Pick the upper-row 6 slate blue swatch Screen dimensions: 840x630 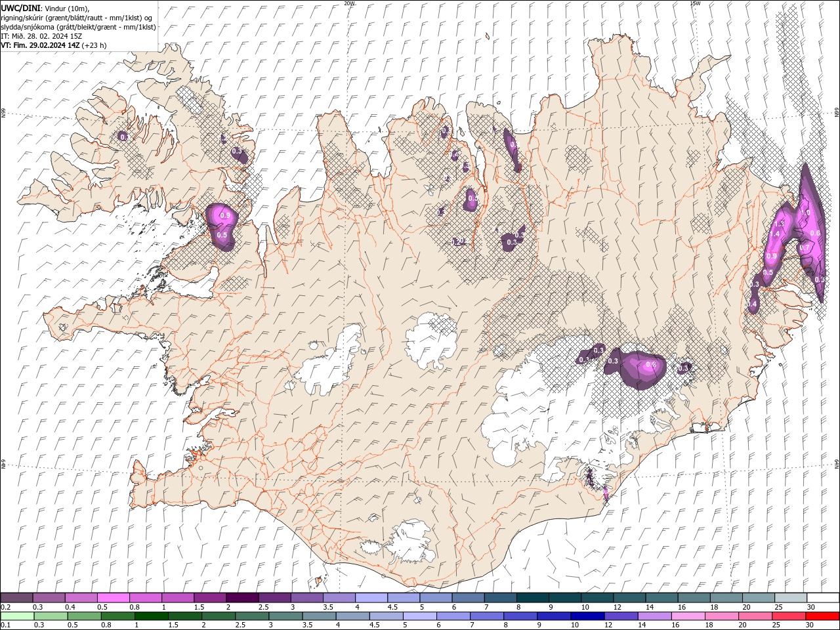click(x=468, y=598)
